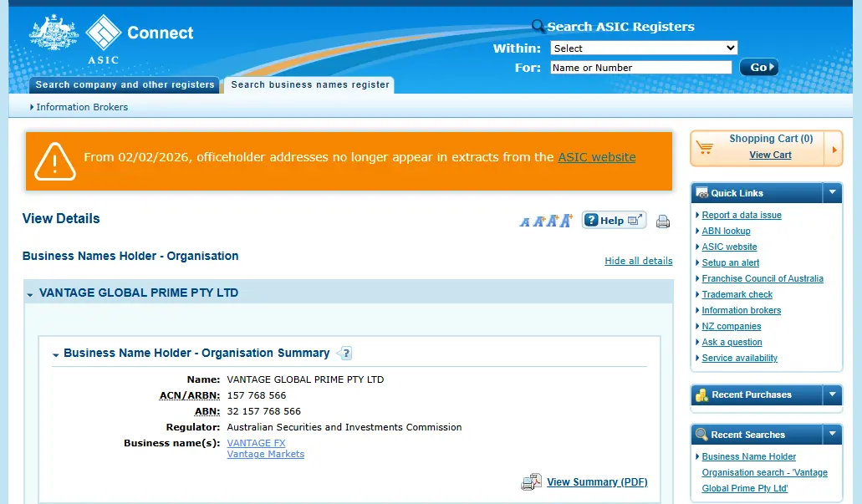Click the ACN/ARBN value 157 768 566

point(256,395)
